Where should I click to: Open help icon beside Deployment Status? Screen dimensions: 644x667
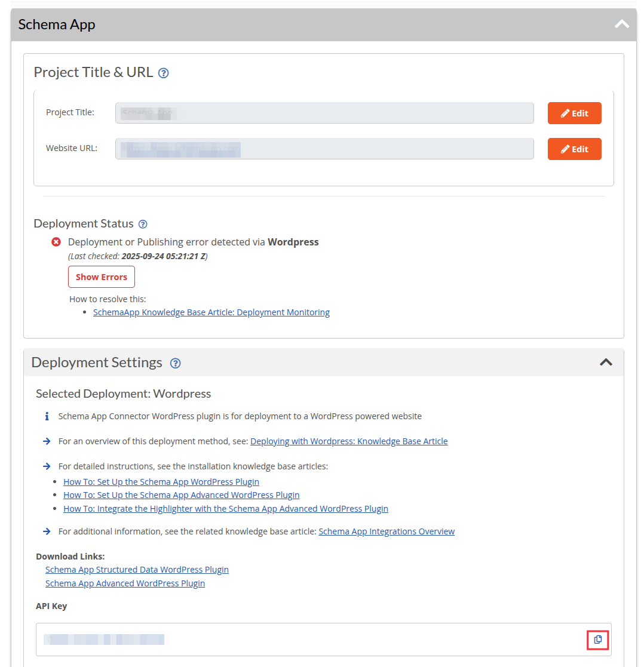coord(143,224)
